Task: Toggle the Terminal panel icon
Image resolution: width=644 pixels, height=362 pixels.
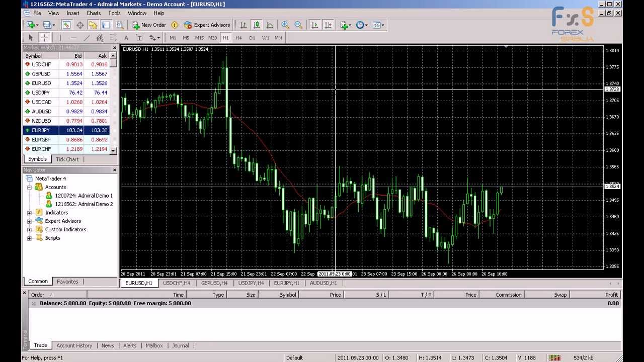Action: tap(106, 25)
